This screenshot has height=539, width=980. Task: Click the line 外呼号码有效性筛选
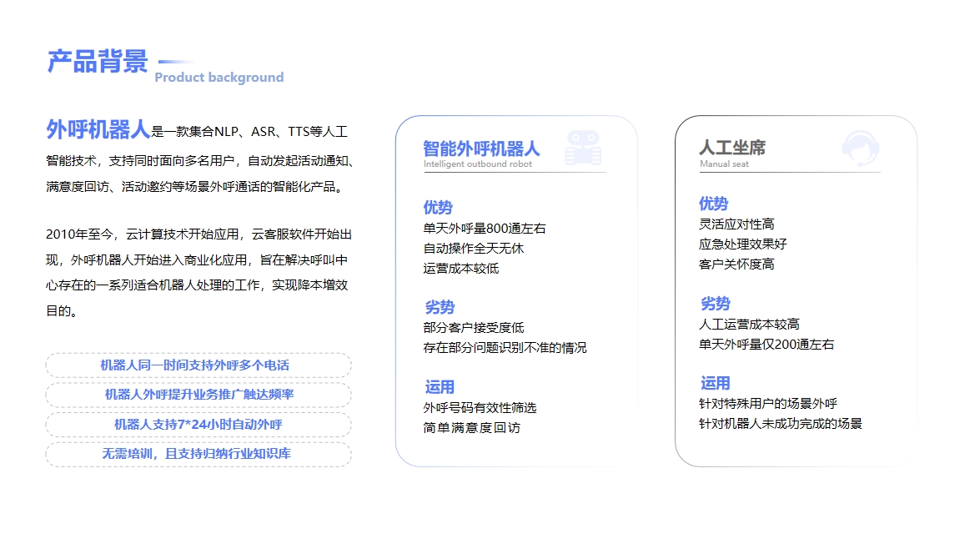coord(480,408)
